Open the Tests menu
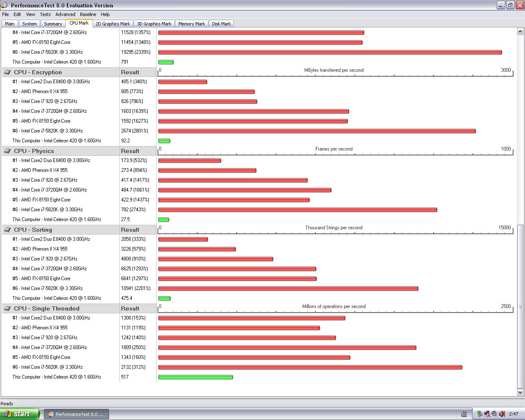 pos(45,14)
